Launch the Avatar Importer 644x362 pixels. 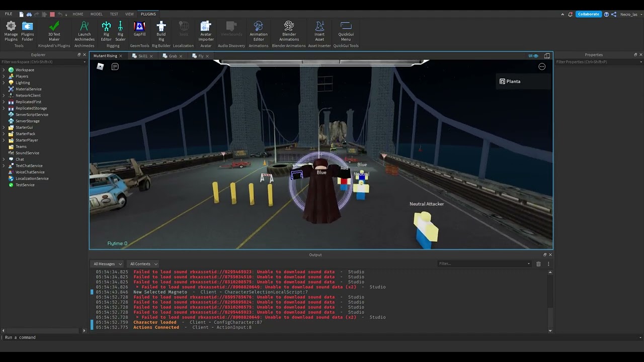coord(206,31)
